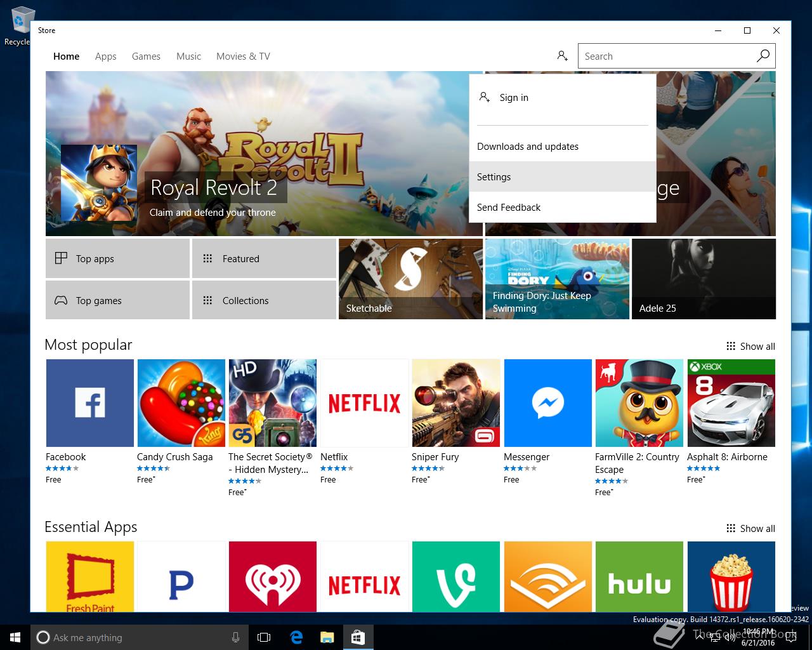Open Netflix tile in Most popular
Viewport: 812px width, 650px height.
[x=365, y=403]
